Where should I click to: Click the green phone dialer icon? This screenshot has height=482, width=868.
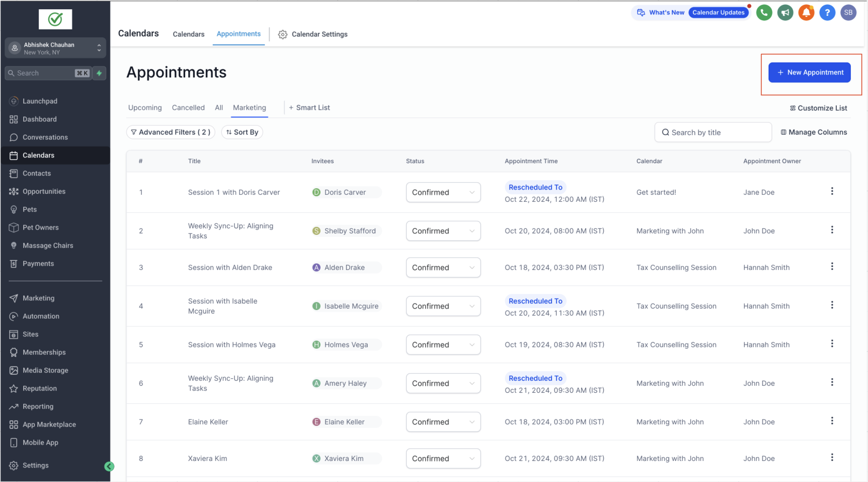click(x=764, y=13)
